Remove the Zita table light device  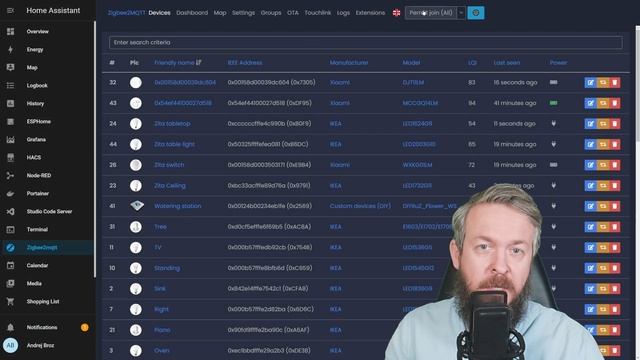pyautogui.click(x=615, y=144)
